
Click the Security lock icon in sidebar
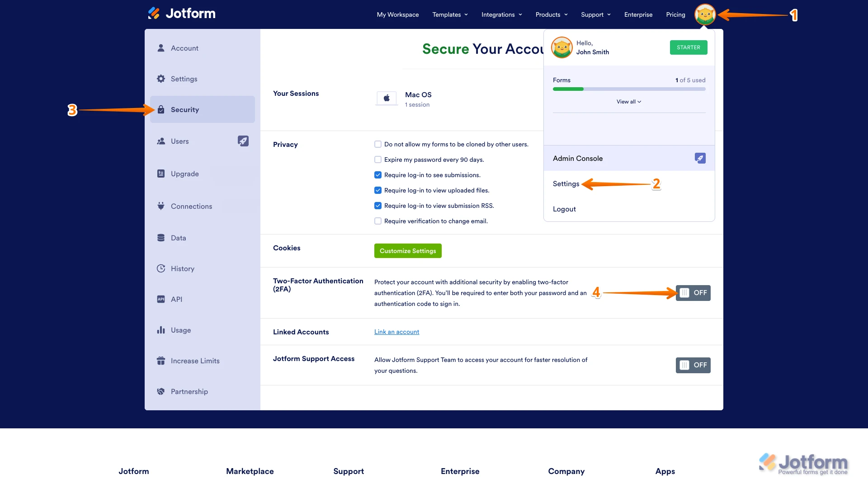pos(160,109)
